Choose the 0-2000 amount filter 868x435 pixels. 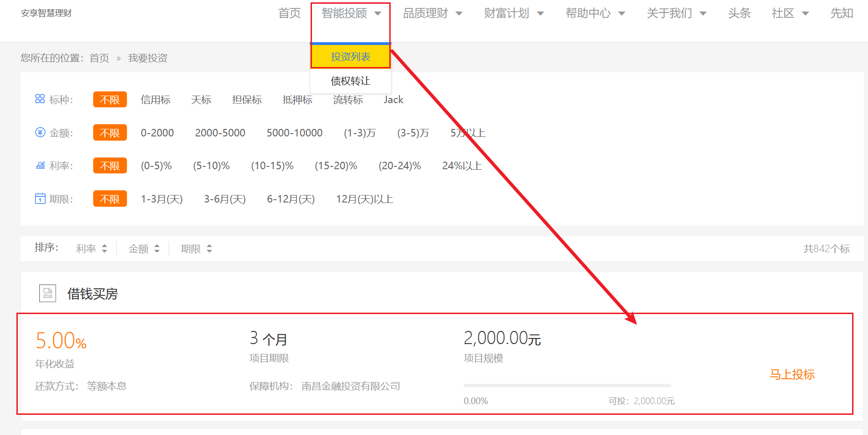(157, 133)
